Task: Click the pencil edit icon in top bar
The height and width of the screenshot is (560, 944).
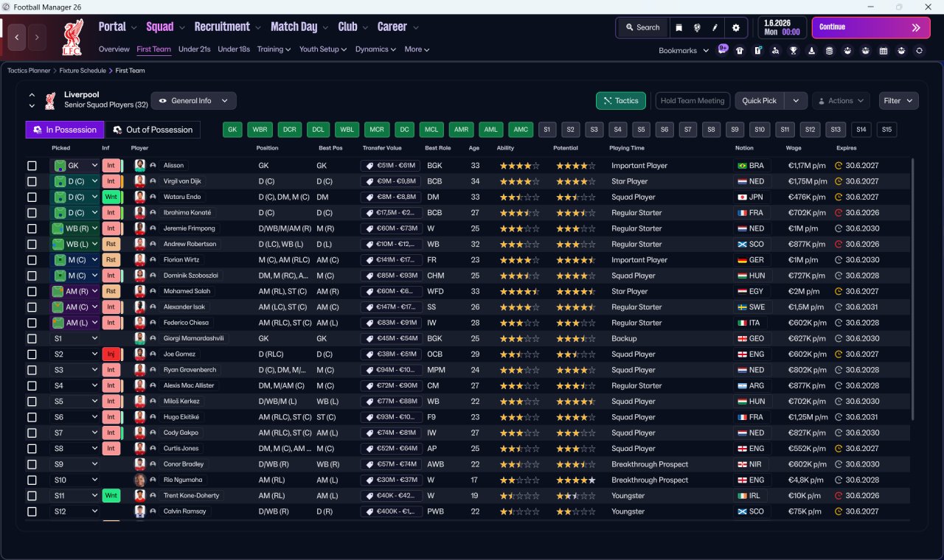Action: [x=715, y=27]
